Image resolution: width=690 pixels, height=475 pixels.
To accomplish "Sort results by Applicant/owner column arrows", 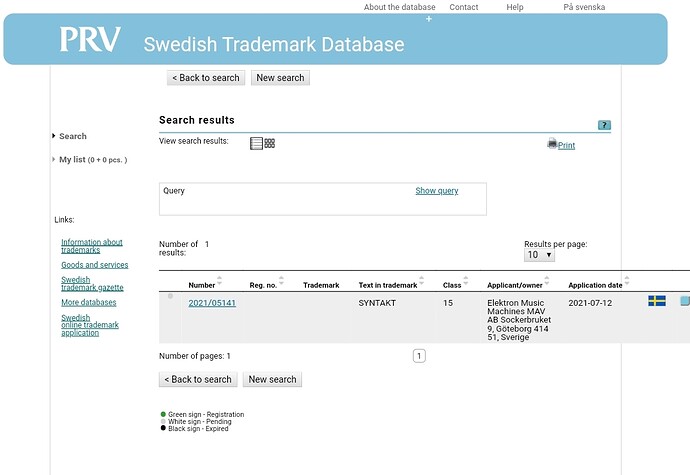I will click(547, 281).
